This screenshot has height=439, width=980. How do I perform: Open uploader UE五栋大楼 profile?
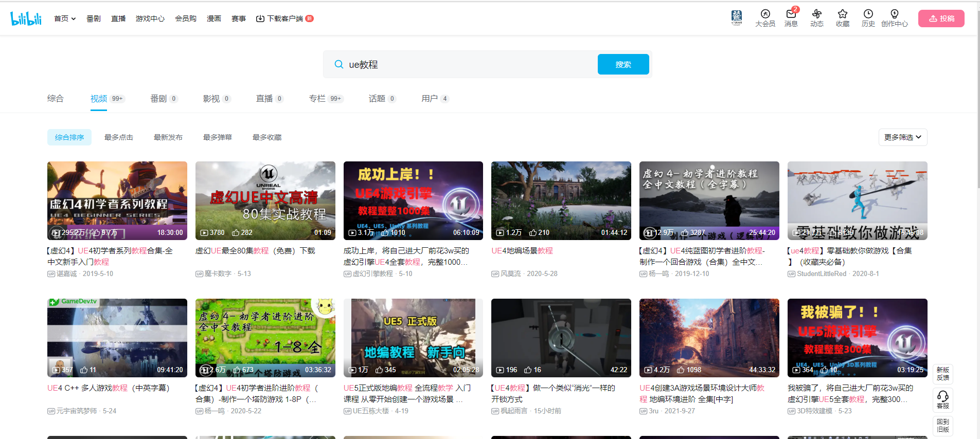370,411
